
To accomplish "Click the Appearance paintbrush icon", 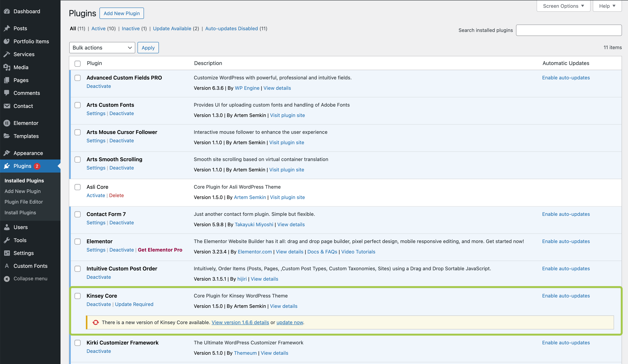I will [x=7, y=153].
